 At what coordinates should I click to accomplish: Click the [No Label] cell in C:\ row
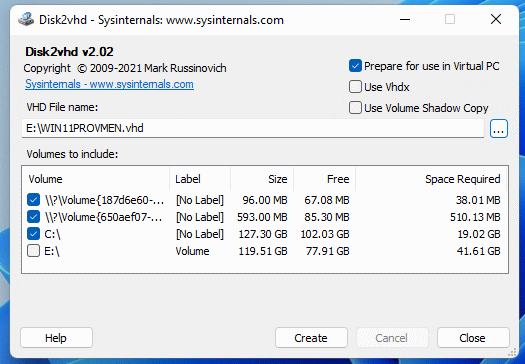200,234
